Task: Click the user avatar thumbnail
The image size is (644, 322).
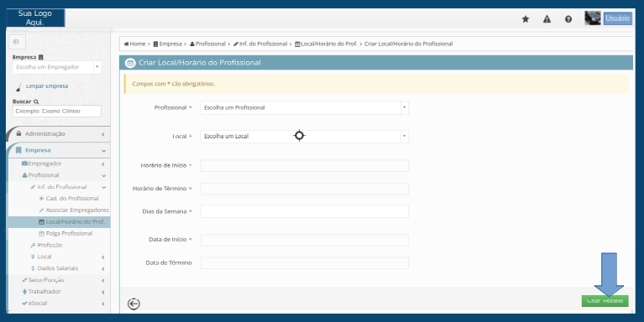Action: point(593,18)
